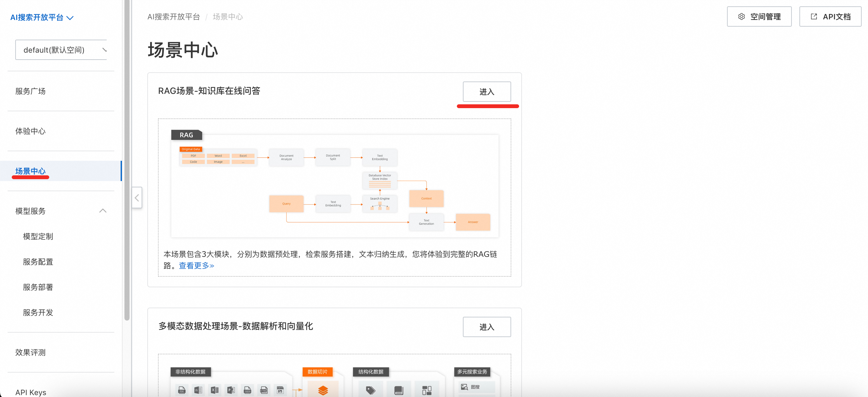Click the 空间管理 button
Viewport: 868px width, 397px height.
[759, 16]
